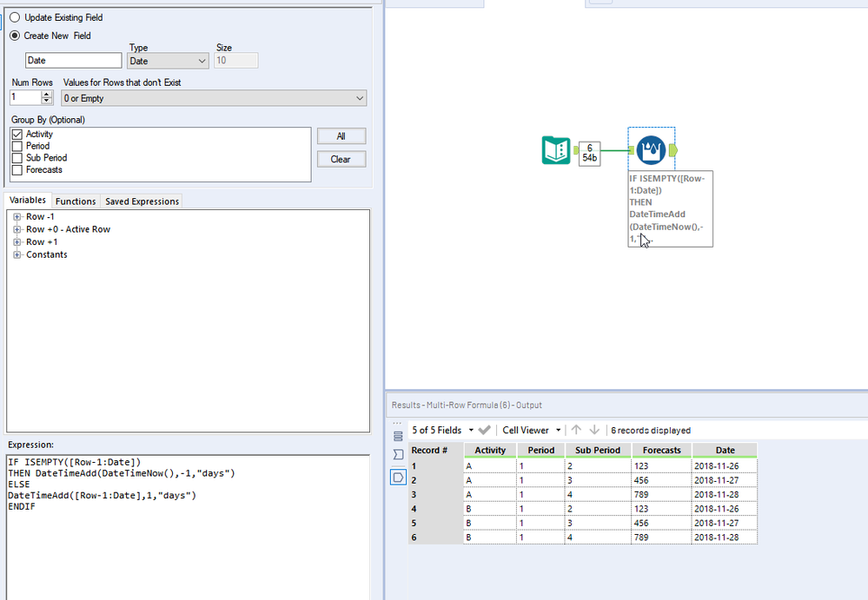Click inside the Expression editor box

(x=188, y=527)
